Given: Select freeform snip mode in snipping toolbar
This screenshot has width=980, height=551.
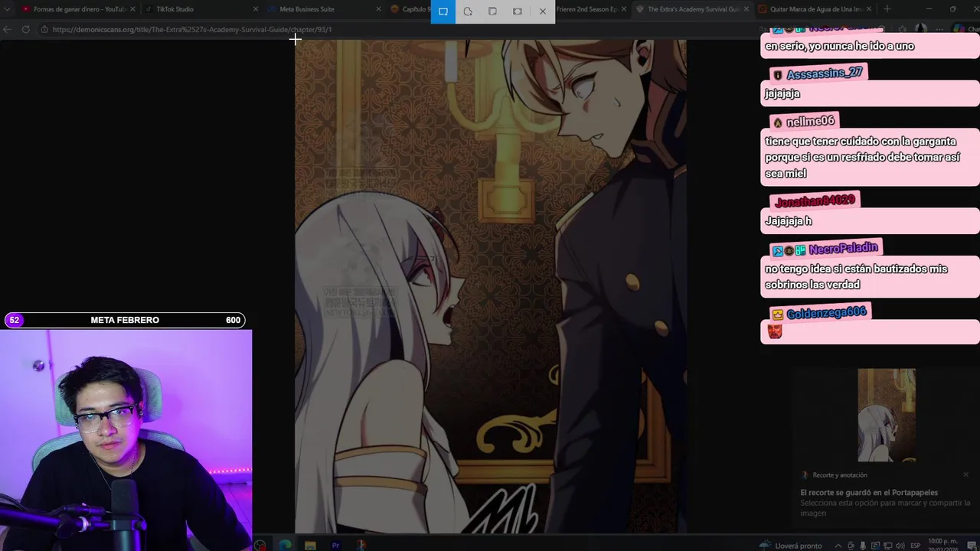Looking at the screenshot, I should [468, 11].
